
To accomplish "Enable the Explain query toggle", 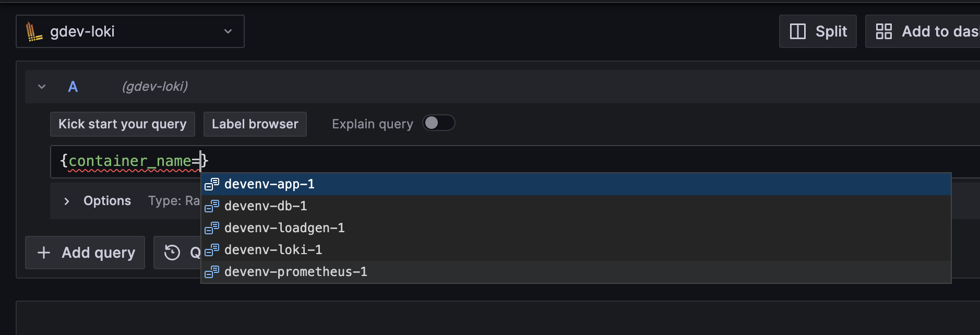I will click(x=439, y=123).
